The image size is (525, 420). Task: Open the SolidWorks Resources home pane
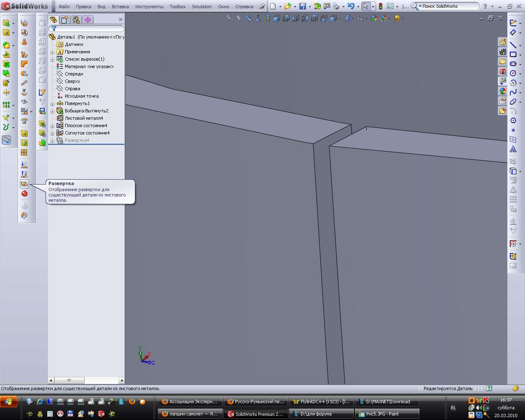click(502, 42)
